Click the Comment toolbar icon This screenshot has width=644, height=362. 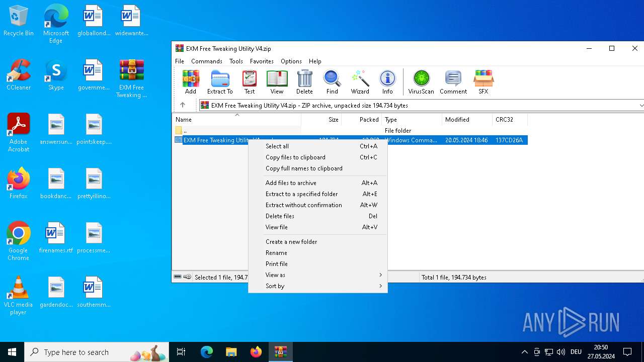453,82
